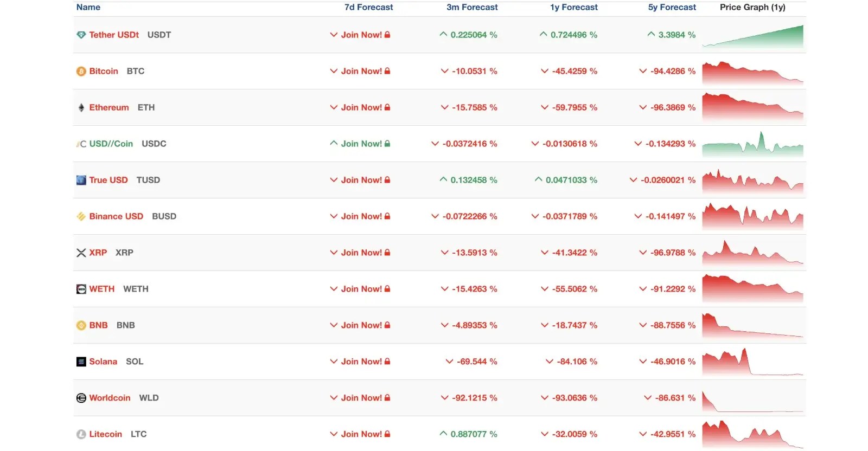
Task: Click the Ethereum diamond logo icon
Action: point(81,107)
